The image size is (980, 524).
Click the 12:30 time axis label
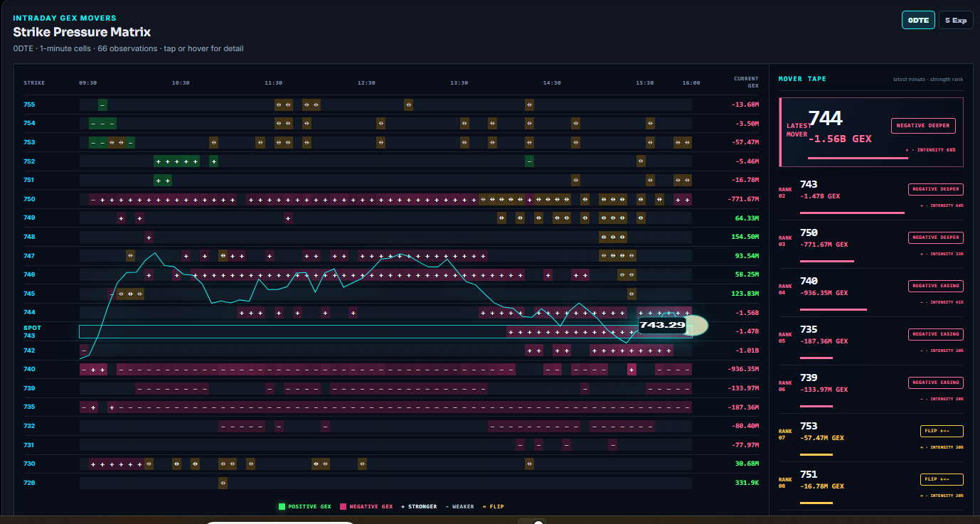coord(366,83)
